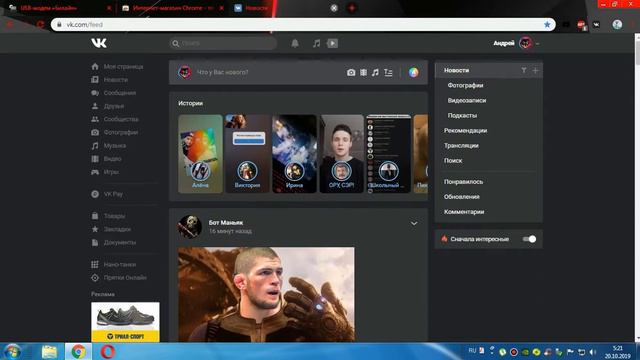
Task: Click Chrome icon in taskbar
Action: pos(78,351)
